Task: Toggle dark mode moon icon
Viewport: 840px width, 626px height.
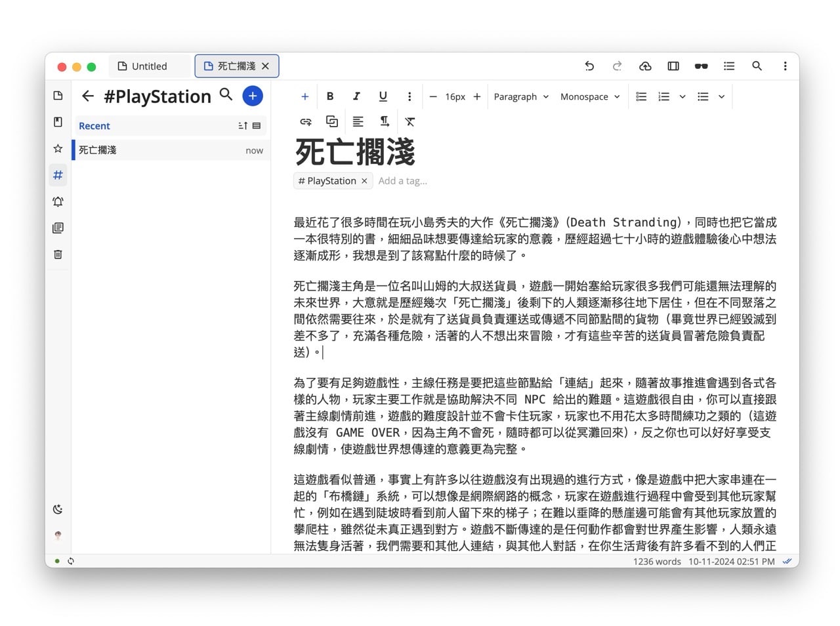Action: tap(58, 509)
